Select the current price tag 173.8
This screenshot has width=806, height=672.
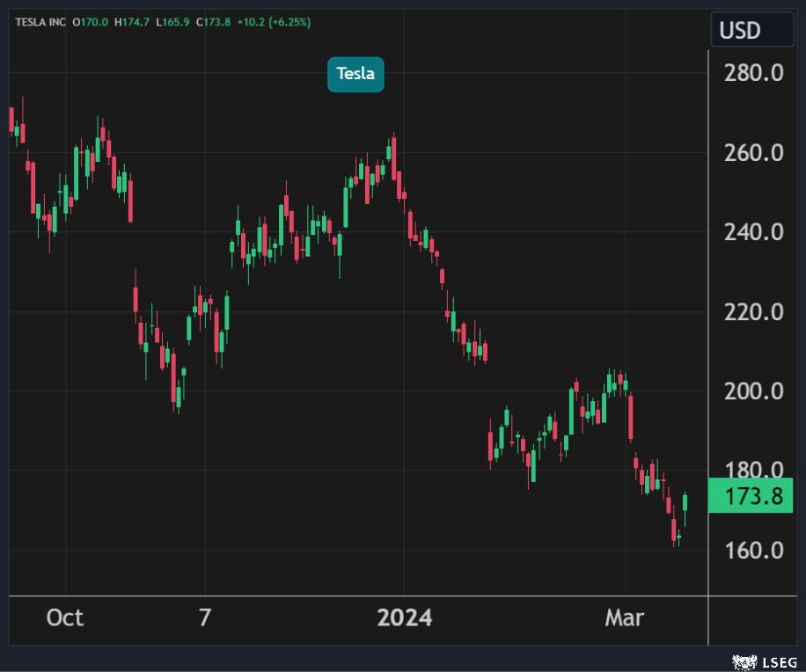click(x=752, y=496)
